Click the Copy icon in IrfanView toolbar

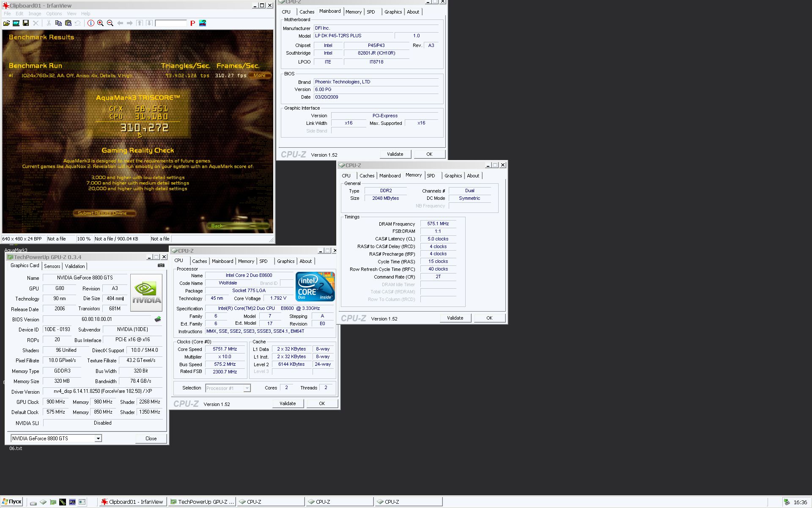click(x=58, y=23)
